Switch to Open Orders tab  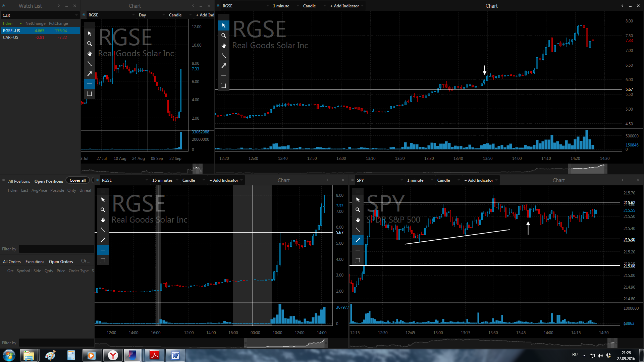coord(61,261)
